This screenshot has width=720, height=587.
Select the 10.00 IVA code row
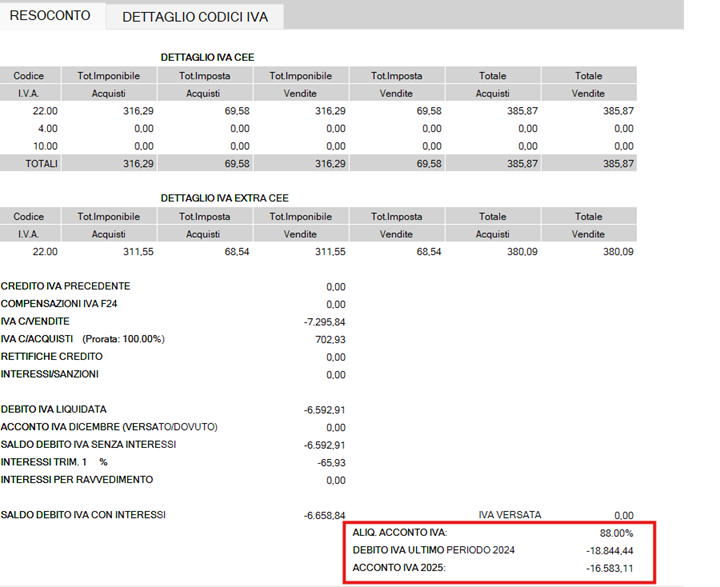(45, 145)
